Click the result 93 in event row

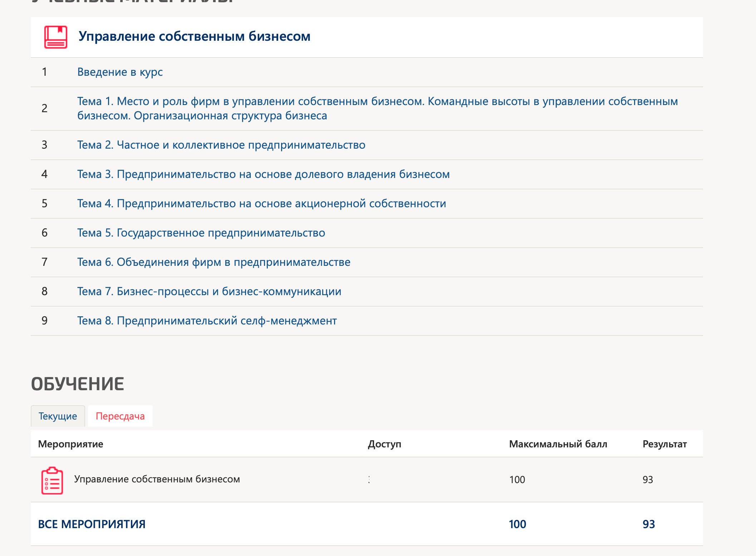[x=648, y=480]
